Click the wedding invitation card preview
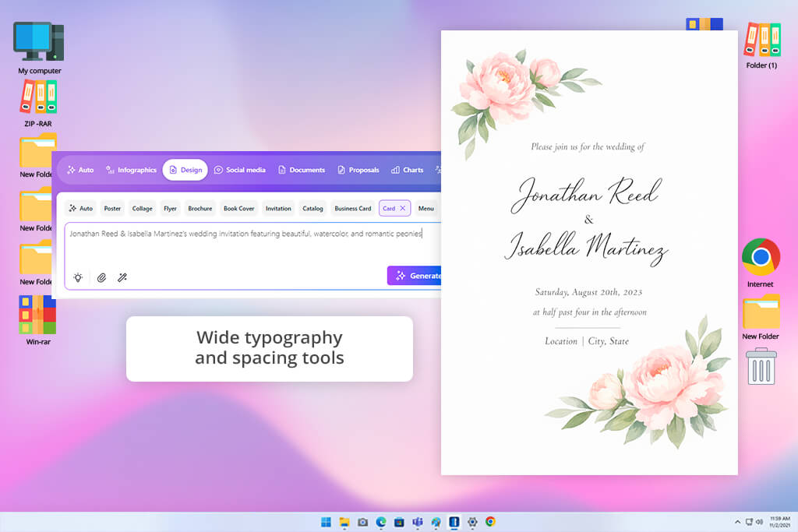 [x=589, y=253]
